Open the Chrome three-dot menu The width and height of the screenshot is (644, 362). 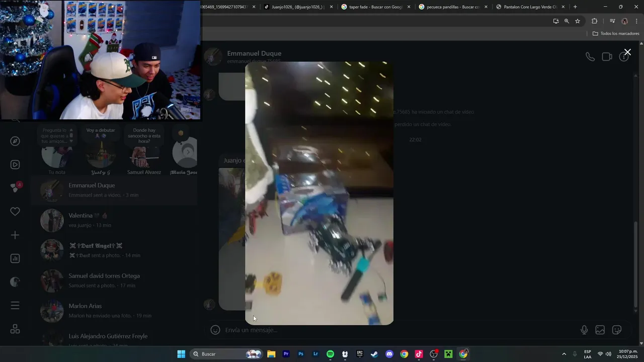(636, 21)
